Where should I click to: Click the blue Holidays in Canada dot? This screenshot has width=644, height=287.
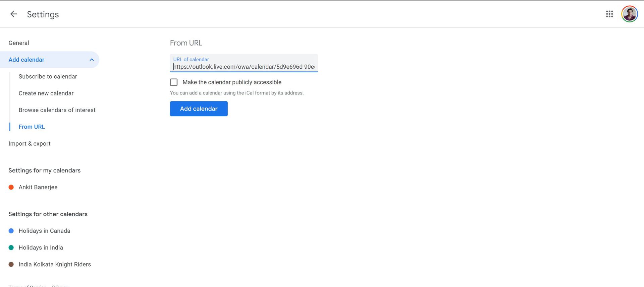click(x=11, y=231)
